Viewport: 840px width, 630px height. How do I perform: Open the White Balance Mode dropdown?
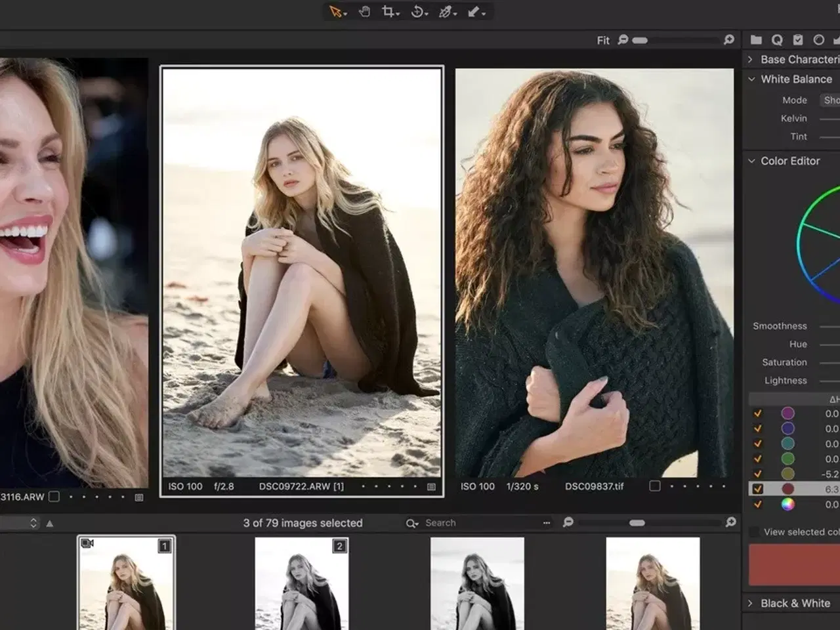[x=829, y=100]
